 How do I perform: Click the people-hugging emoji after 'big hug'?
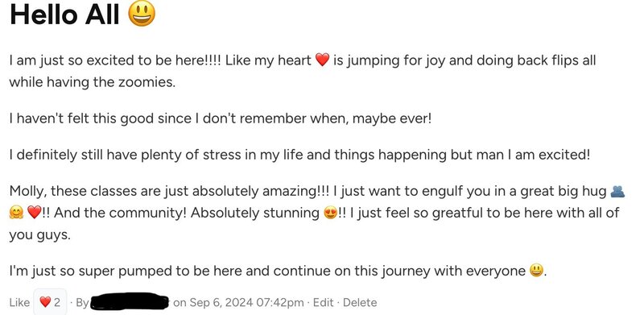tap(617, 191)
